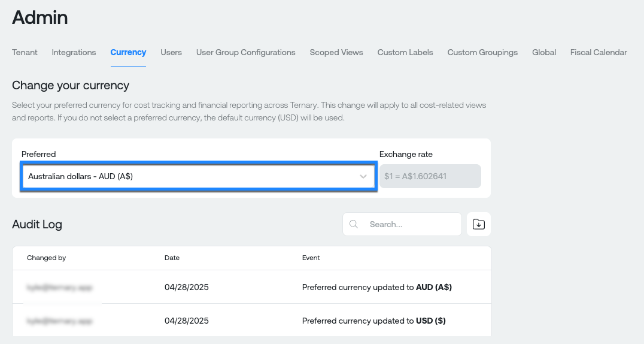Open User Group Configurations tab

coord(245,52)
